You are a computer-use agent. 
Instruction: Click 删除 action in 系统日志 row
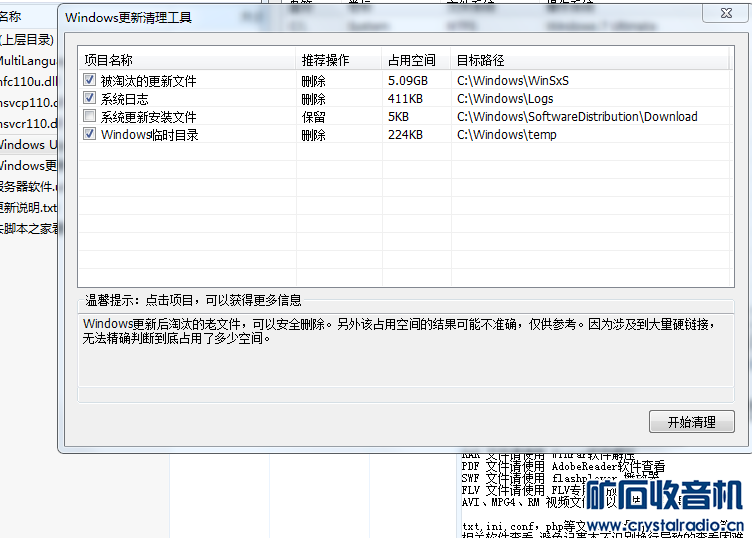314,99
